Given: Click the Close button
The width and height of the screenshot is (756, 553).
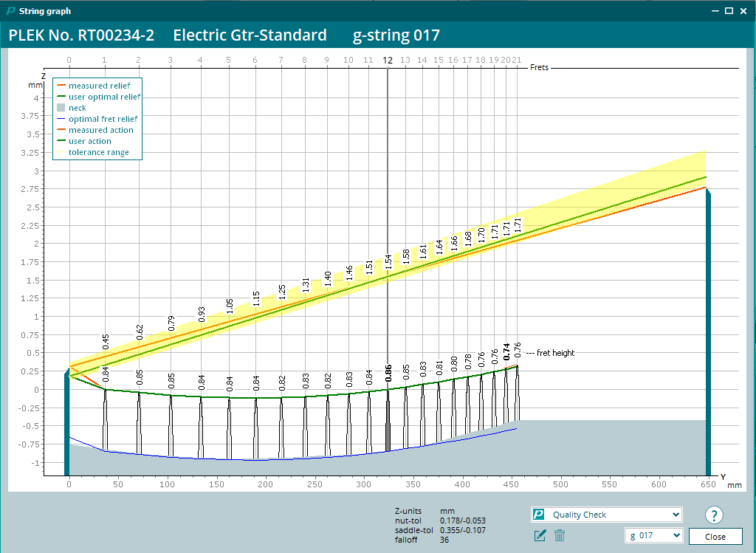Looking at the screenshot, I should click(715, 537).
